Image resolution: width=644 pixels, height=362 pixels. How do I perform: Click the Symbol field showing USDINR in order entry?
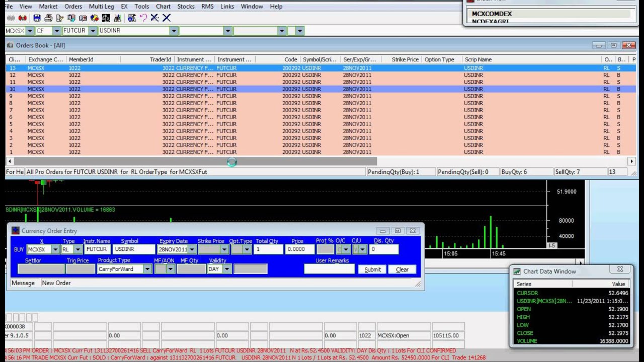(134, 249)
